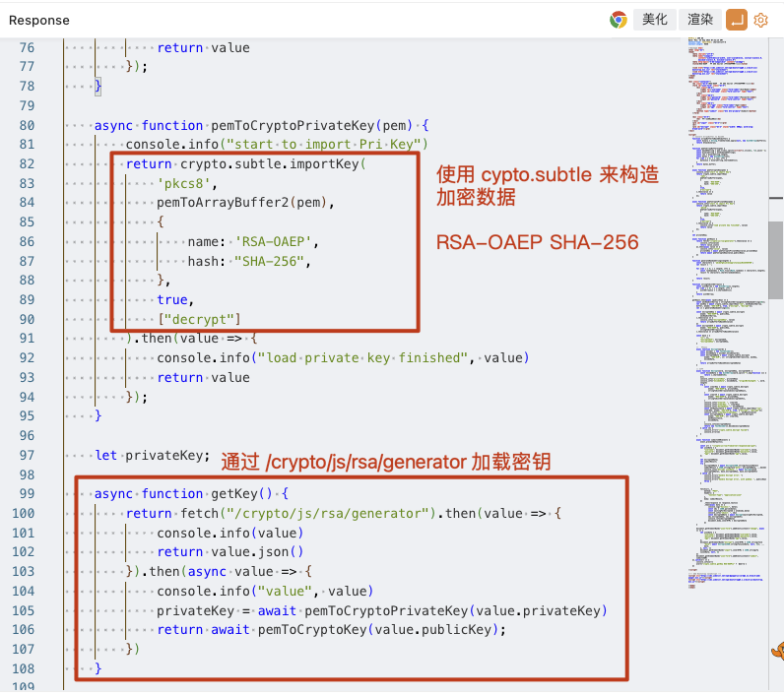Click "start to import Pri Key" string
The image size is (784, 695).
(323, 145)
